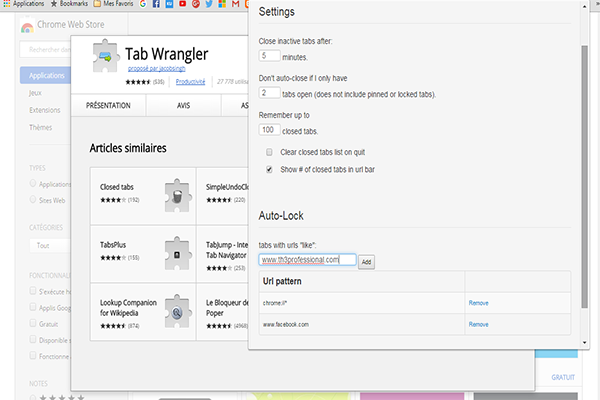Open the Microsoft bookmark icon
Image resolution: width=600 pixels, height=400 pixels.
222,4
